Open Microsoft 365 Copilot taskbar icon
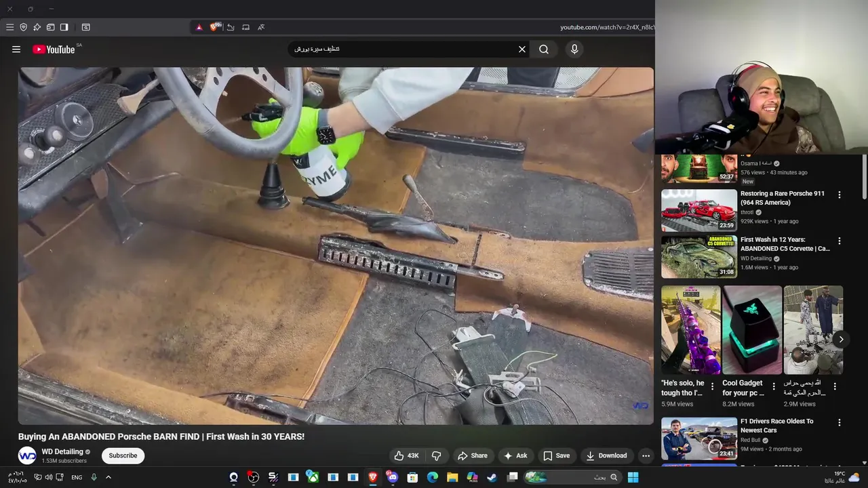The width and height of the screenshot is (868, 488). (472, 477)
